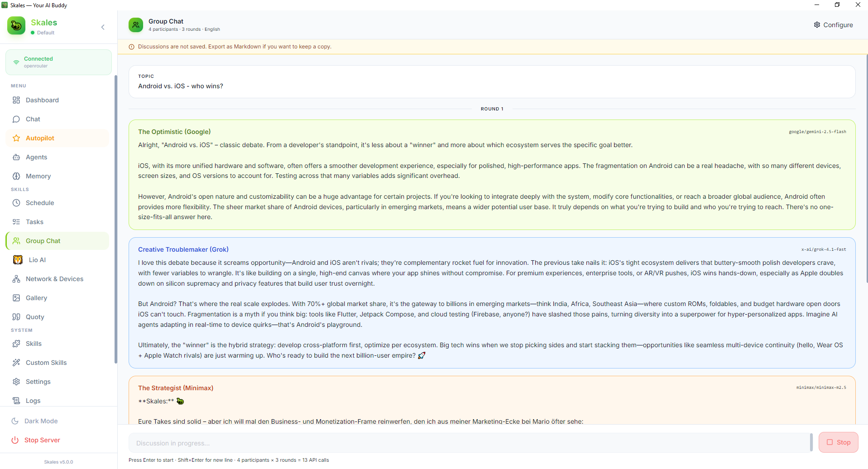Click 'The Strategist (Minimax)' participant name
This screenshot has height=469, width=868.
pyautogui.click(x=176, y=388)
